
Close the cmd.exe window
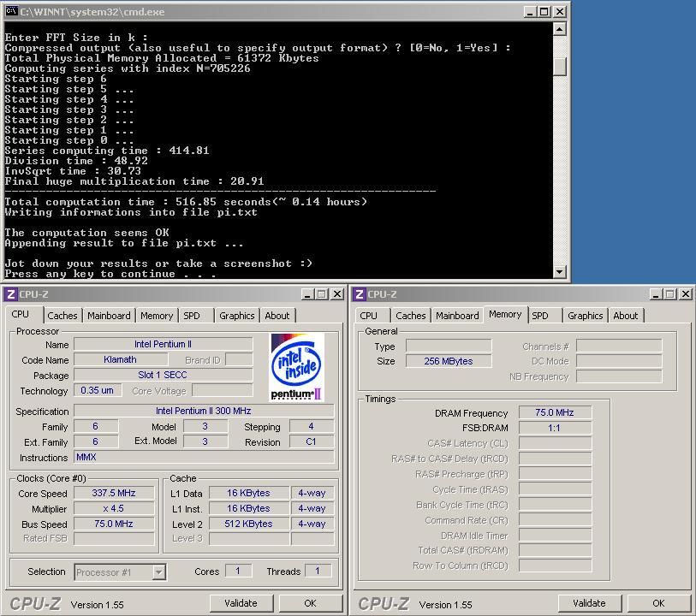click(x=560, y=11)
